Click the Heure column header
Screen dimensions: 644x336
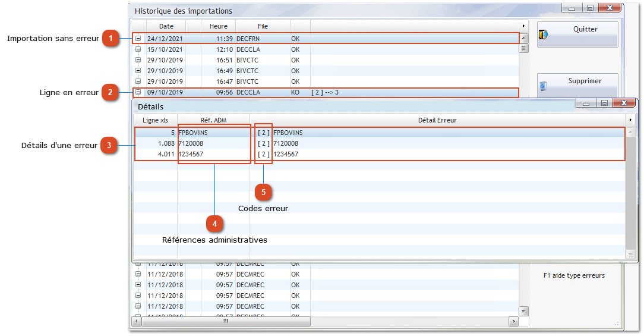click(x=218, y=26)
